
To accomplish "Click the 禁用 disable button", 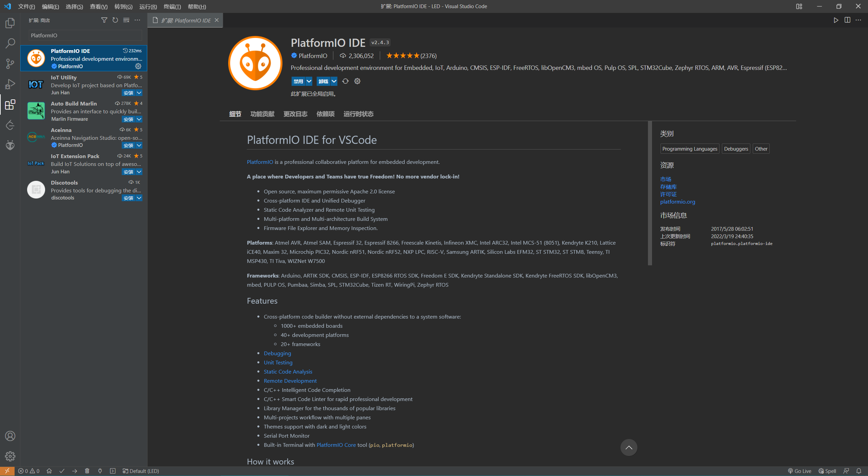I will (x=298, y=81).
